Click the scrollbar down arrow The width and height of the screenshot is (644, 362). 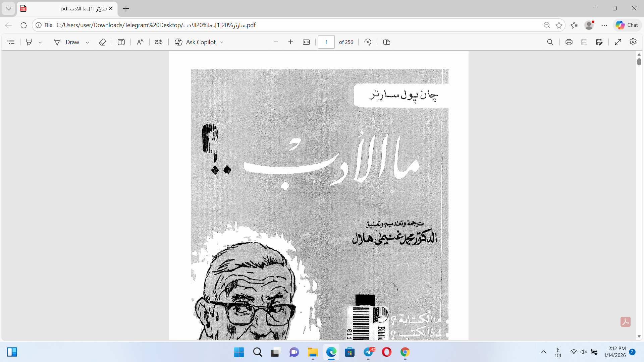point(639,336)
